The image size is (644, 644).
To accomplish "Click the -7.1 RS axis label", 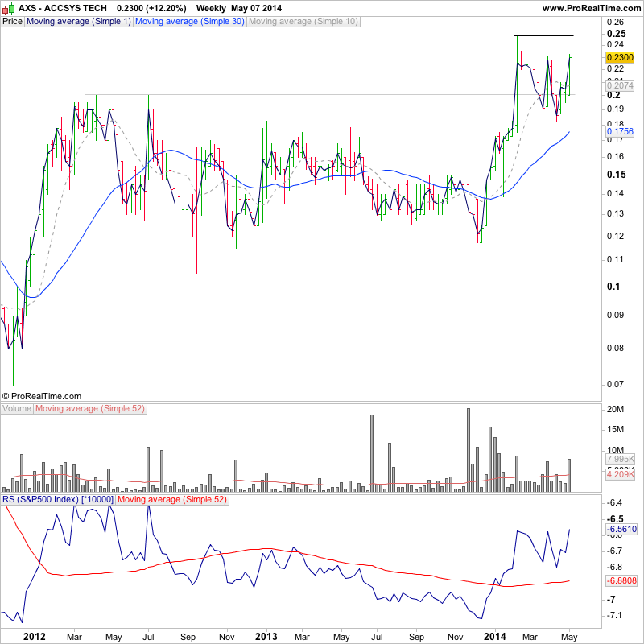I will (x=614, y=615).
